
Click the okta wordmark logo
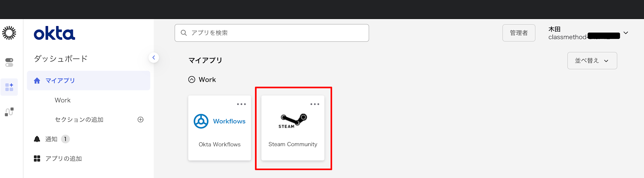54,33
